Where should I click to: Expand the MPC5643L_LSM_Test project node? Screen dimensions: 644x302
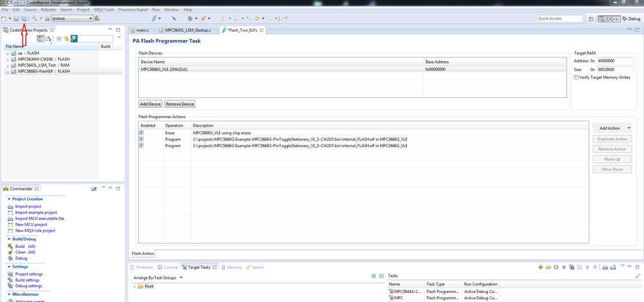pyautogui.click(x=7, y=65)
